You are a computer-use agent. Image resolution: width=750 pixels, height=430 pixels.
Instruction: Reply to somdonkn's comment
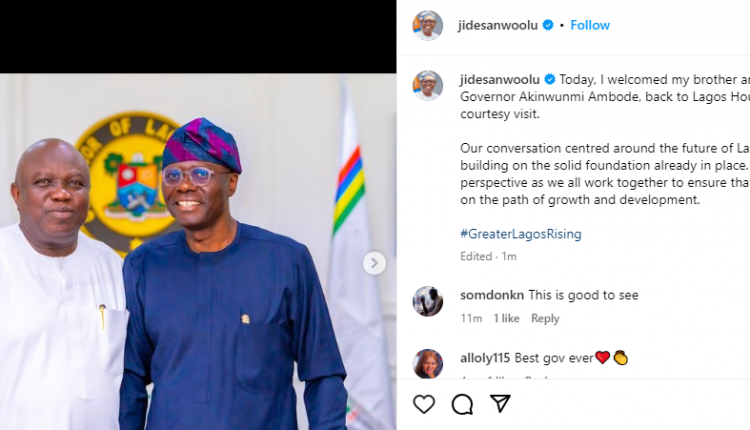point(545,319)
